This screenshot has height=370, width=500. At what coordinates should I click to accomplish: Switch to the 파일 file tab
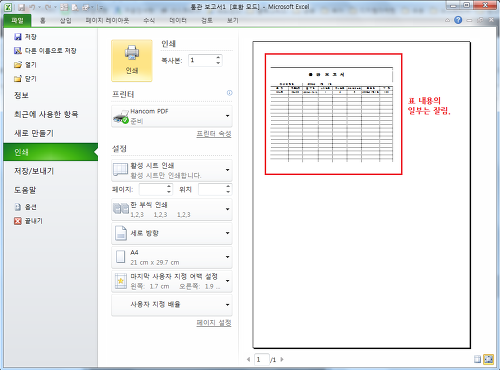click(x=17, y=21)
